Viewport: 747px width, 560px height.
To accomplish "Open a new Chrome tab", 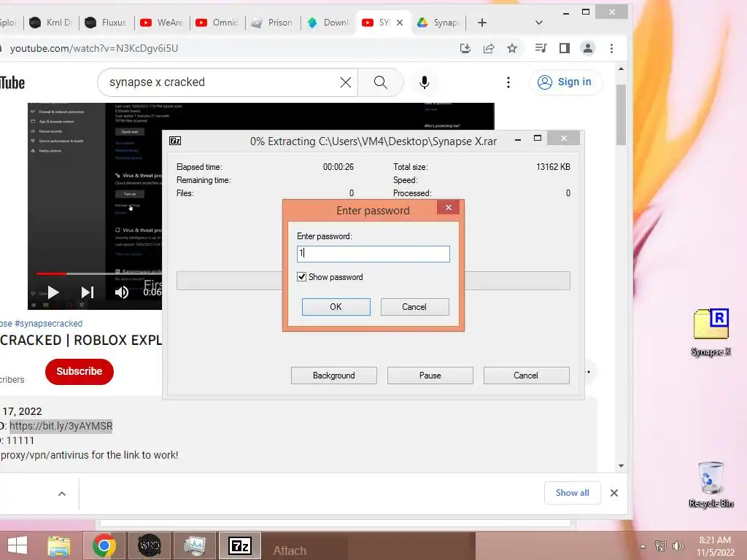I will coord(482,23).
